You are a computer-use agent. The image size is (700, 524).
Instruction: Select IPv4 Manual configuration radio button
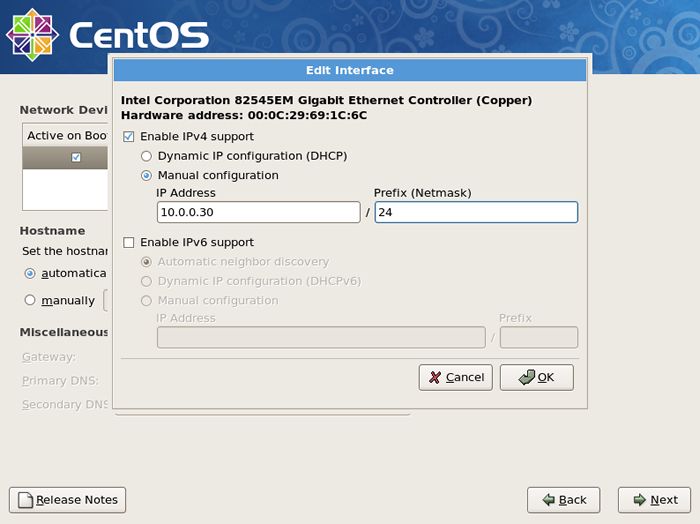pyautogui.click(x=146, y=175)
